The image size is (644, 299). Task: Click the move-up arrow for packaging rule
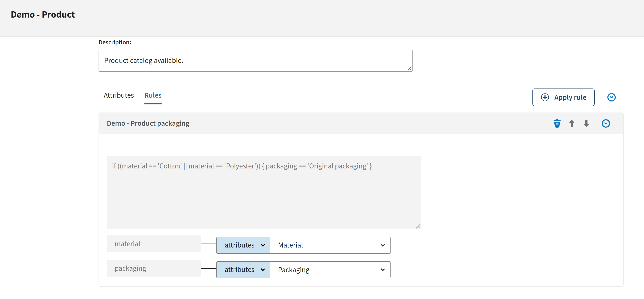point(572,123)
